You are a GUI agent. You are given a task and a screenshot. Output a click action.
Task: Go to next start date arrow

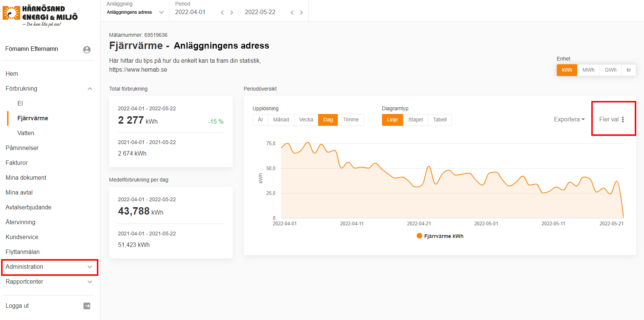click(x=232, y=13)
